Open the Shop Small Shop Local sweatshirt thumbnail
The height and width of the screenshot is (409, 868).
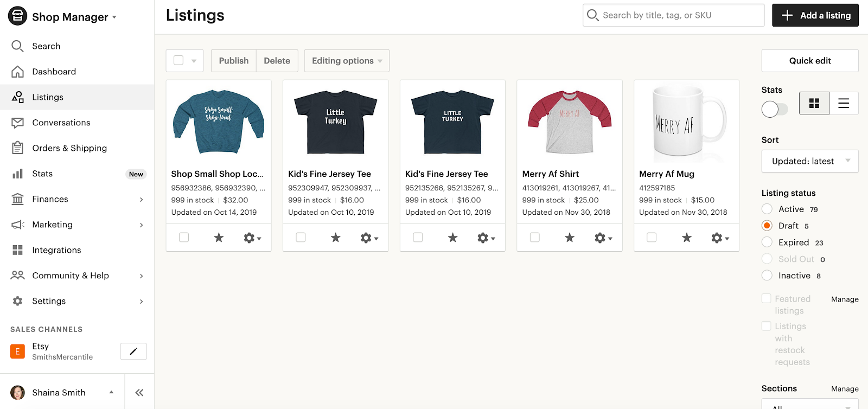(x=219, y=123)
